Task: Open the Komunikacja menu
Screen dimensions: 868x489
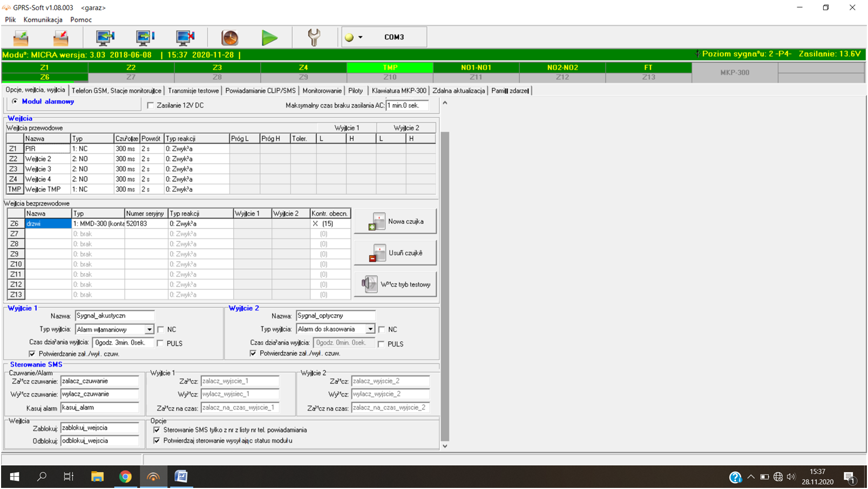Action: point(43,19)
